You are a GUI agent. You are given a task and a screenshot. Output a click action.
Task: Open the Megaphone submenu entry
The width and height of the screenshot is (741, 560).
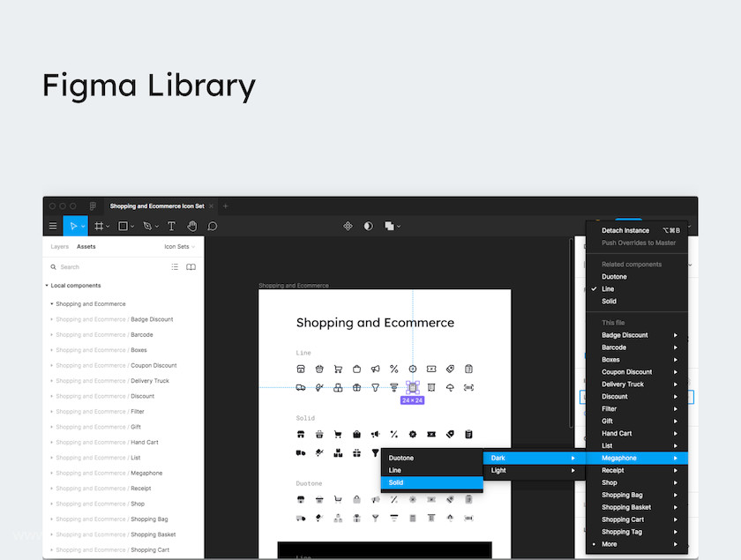[637, 459]
